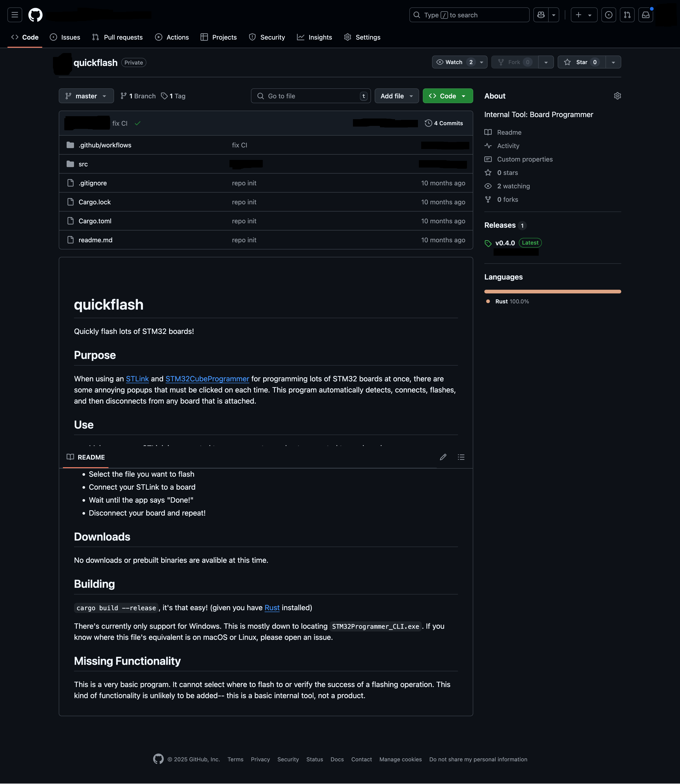Screen dimensions: 680x784
Task: Open the create new plus menu
Action: (584, 15)
